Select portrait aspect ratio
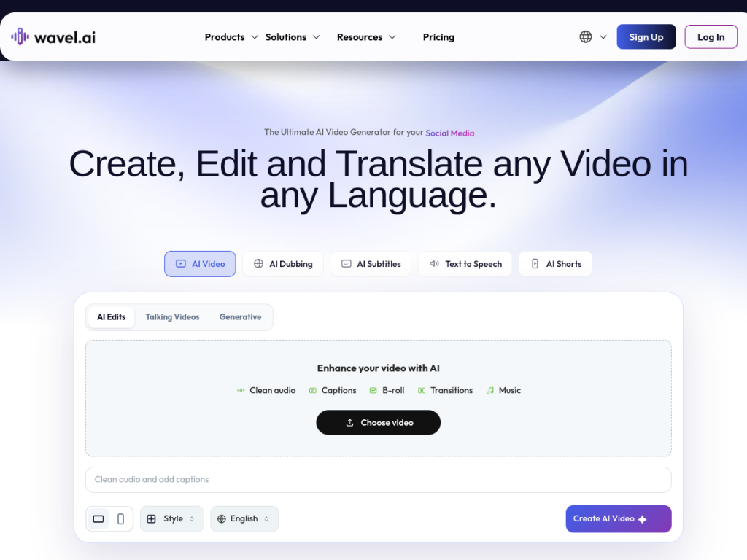The image size is (747, 560). (x=120, y=518)
